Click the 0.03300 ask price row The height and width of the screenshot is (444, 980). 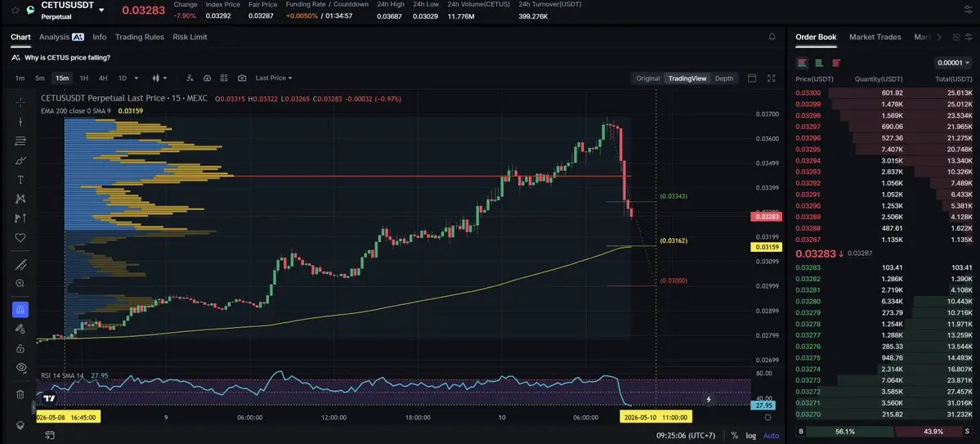point(884,92)
